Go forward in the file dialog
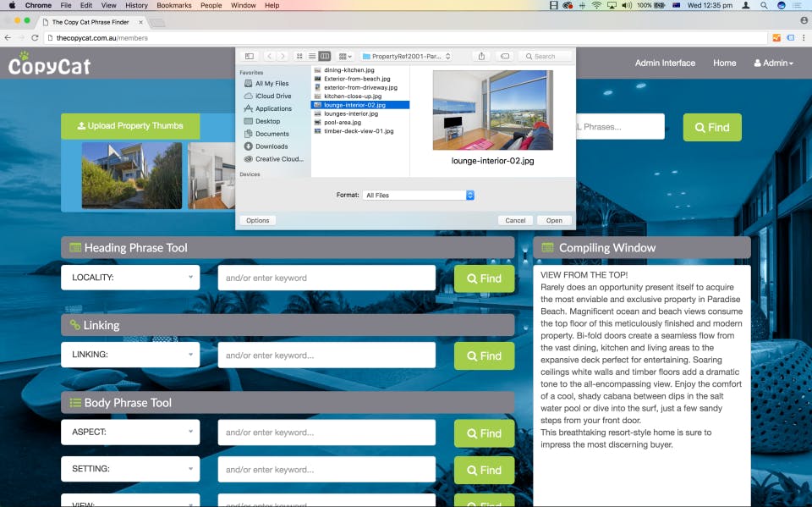Image resolution: width=812 pixels, height=507 pixels. pos(283,56)
